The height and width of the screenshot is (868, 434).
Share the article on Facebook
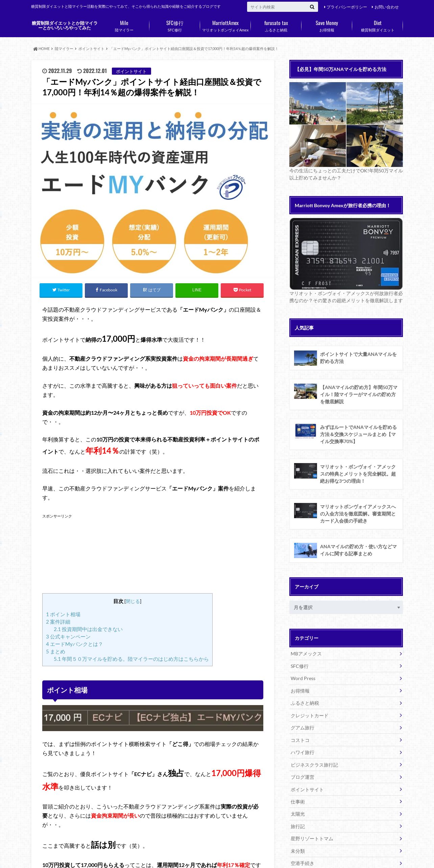[106, 290]
